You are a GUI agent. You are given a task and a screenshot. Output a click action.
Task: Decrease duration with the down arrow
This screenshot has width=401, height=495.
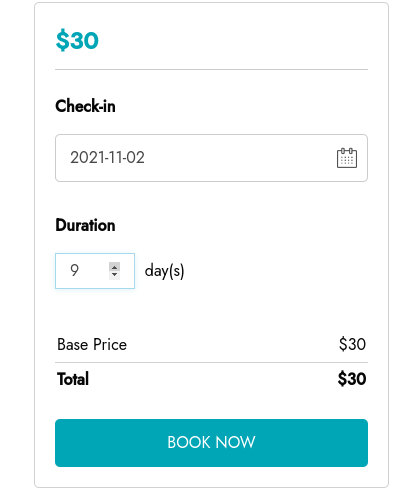[x=114, y=275]
